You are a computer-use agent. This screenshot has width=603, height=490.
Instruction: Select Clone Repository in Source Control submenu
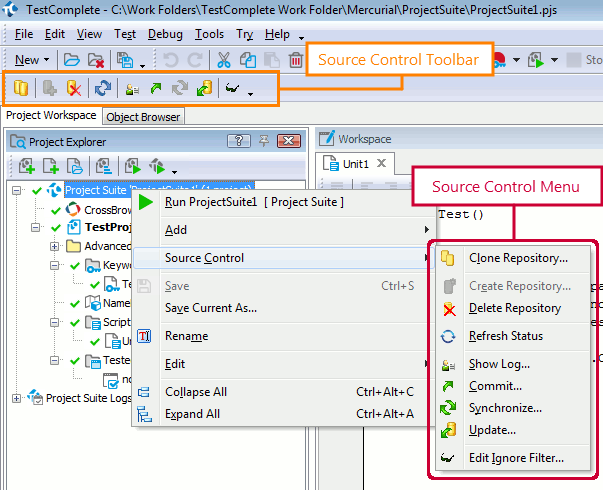[x=513, y=258]
